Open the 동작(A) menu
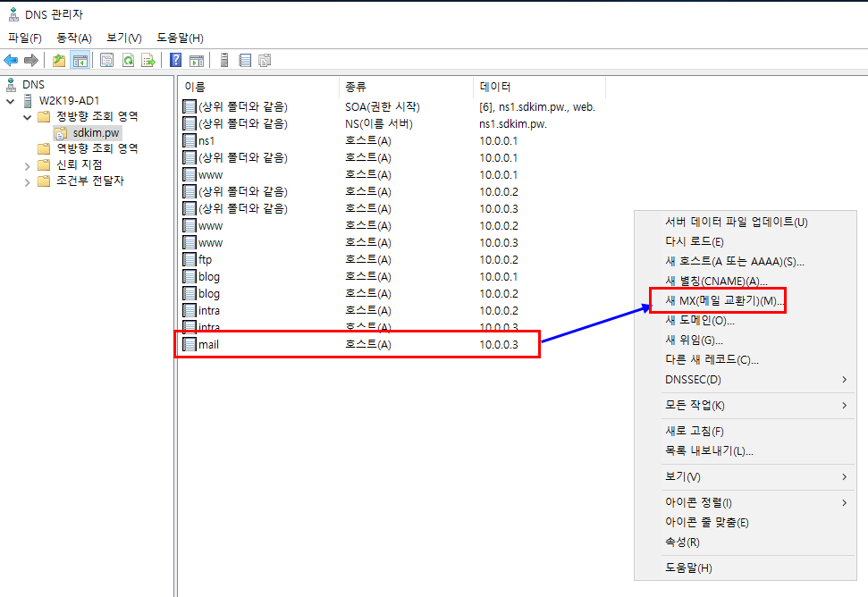This screenshot has width=868, height=597. pyautogui.click(x=73, y=38)
